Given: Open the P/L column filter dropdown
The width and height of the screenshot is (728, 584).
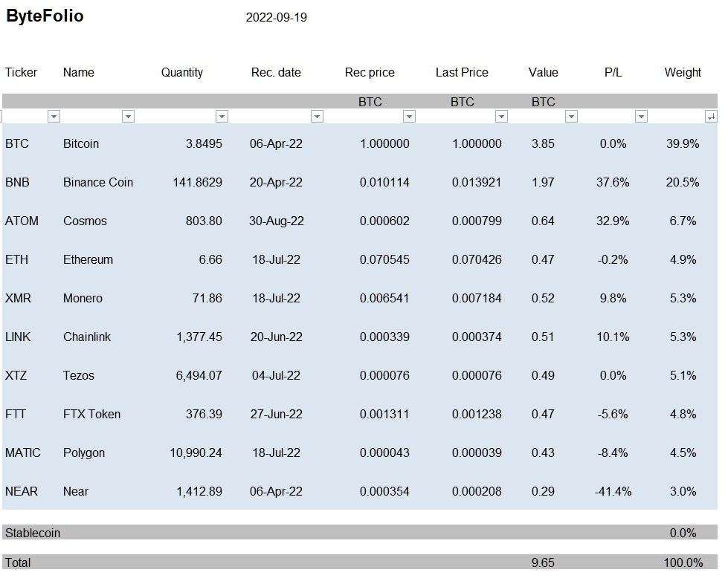Looking at the screenshot, I should [x=641, y=117].
